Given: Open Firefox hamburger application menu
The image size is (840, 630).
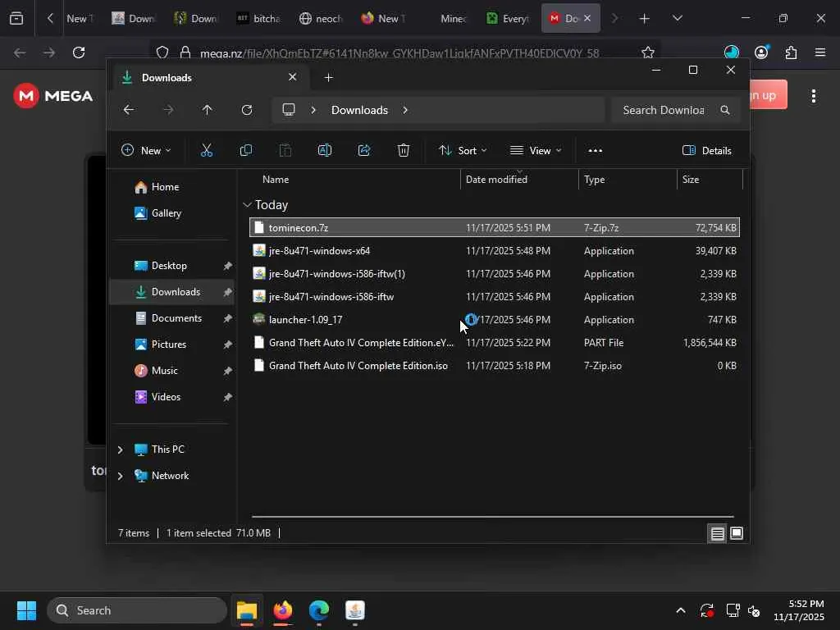Looking at the screenshot, I should pyautogui.click(x=820, y=52).
